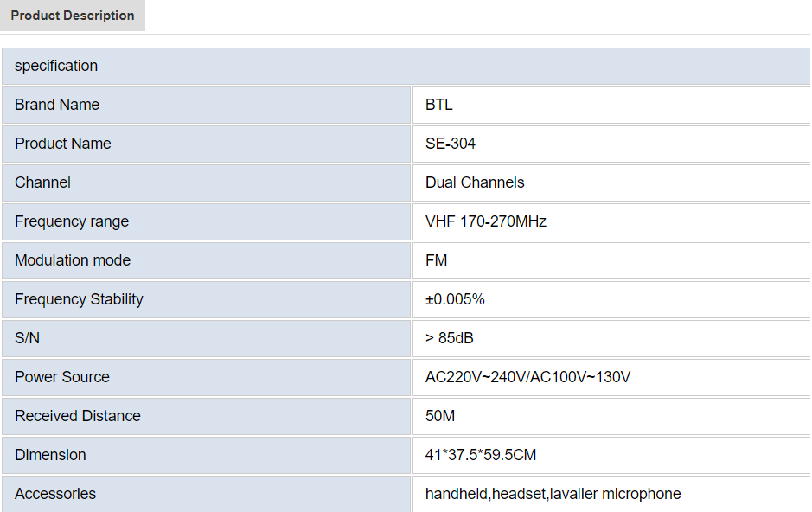Select the S/N label cell

click(x=206, y=338)
